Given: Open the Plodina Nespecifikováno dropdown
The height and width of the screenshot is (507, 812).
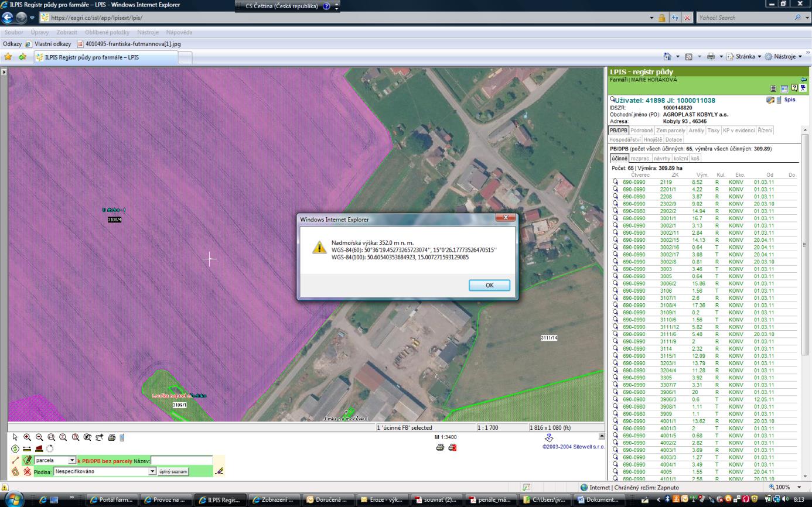Looking at the screenshot, I should coord(152,471).
